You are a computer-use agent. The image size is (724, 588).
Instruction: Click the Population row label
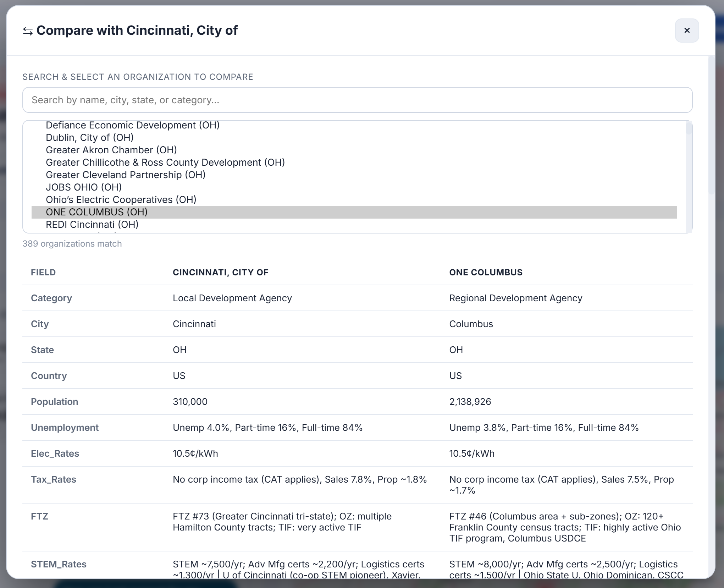(54, 402)
